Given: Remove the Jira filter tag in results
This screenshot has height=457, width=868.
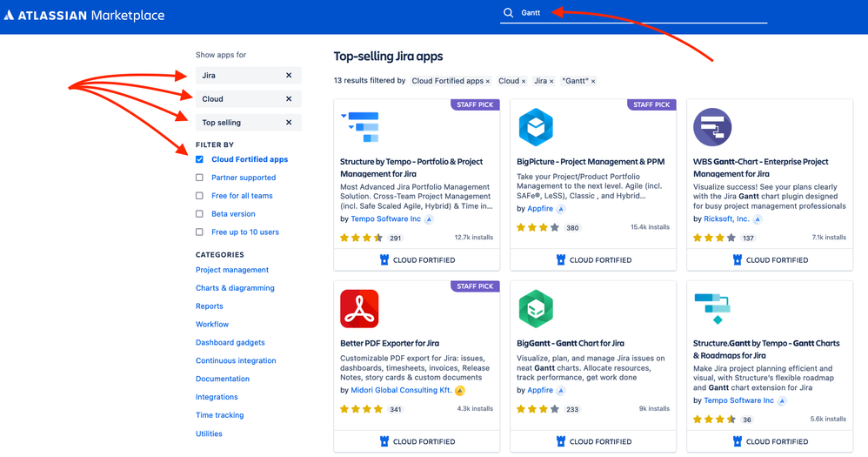Looking at the screenshot, I should [551, 82].
